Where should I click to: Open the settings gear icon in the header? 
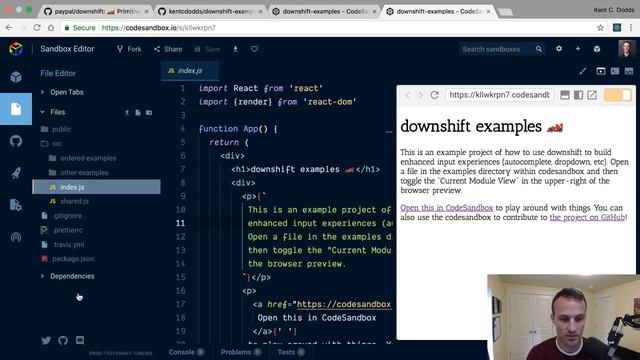(559, 49)
